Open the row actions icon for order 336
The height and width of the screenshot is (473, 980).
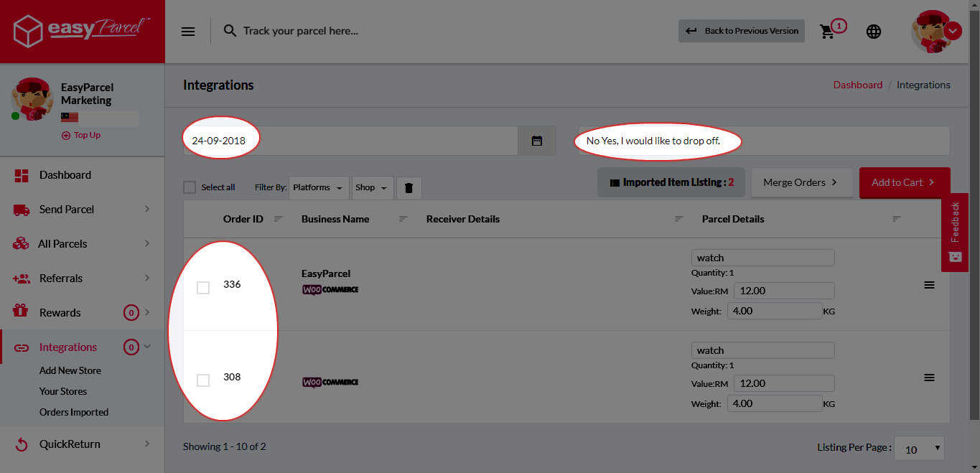(x=929, y=284)
